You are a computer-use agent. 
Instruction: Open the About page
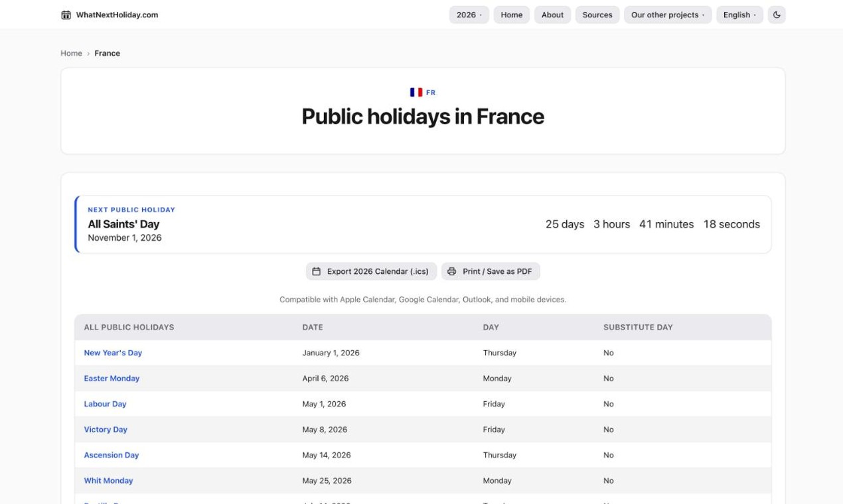pyautogui.click(x=552, y=15)
